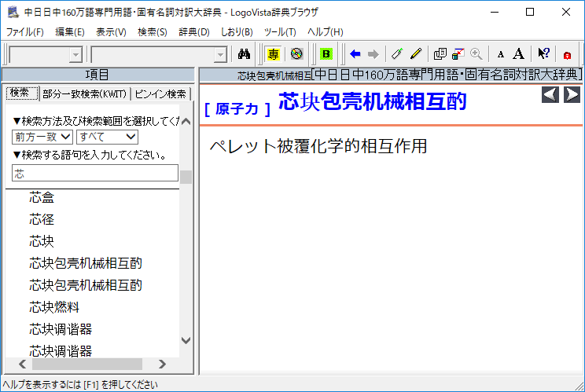The image size is (585, 392).
Task: Open the 前方一致 search method dropdown
Action: click(42, 137)
